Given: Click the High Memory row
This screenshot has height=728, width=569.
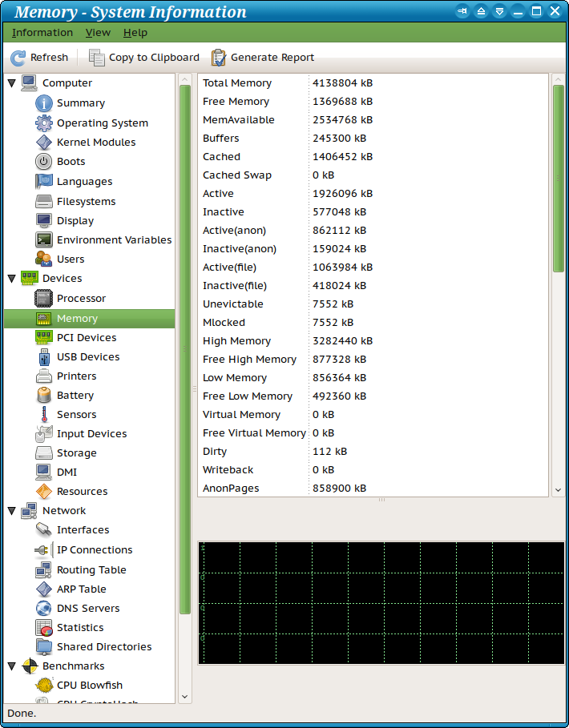Looking at the screenshot, I should click(x=373, y=341).
